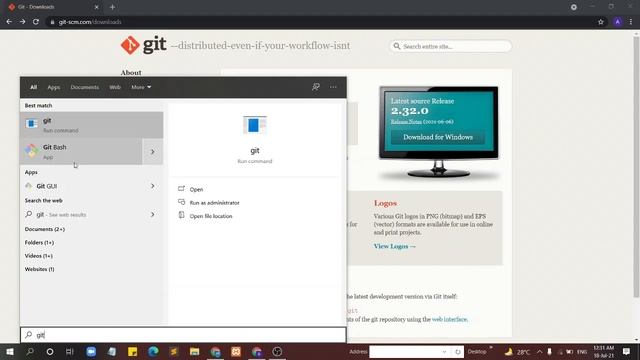
Task: Expand Git Bash result options arrow
Action: coord(153,151)
